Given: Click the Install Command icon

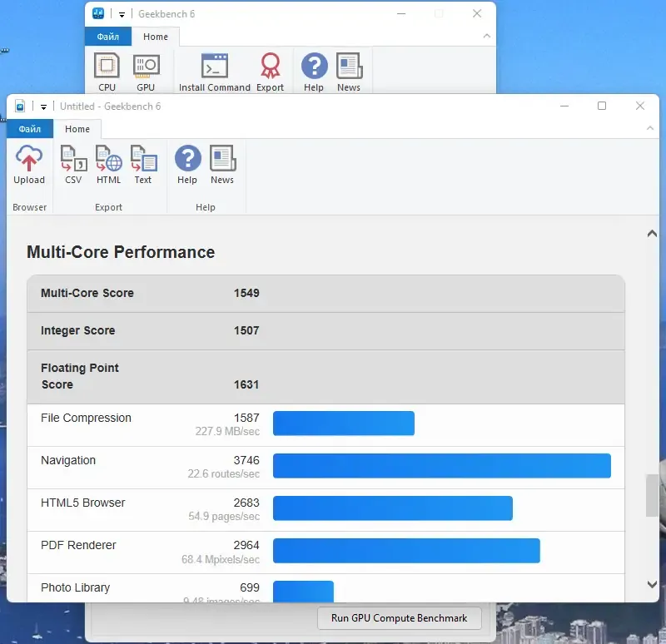Looking at the screenshot, I should [215, 66].
